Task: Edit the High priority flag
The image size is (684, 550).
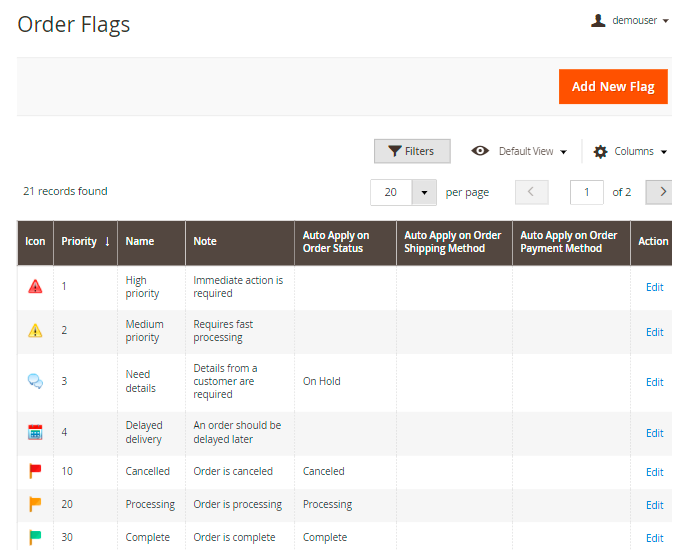Action: point(654,287)
